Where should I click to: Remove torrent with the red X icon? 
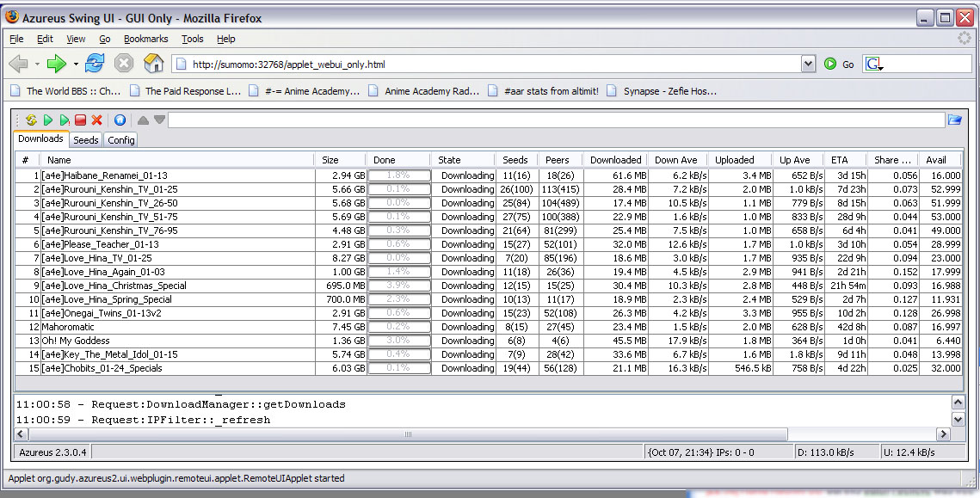point(96,120)
